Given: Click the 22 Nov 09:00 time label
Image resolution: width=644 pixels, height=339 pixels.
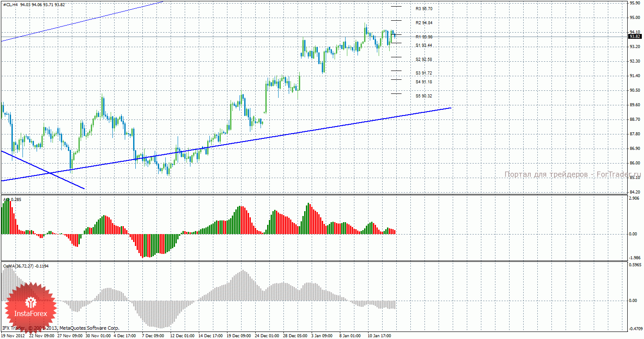Looking at the screenshot, I should [41, 336].
